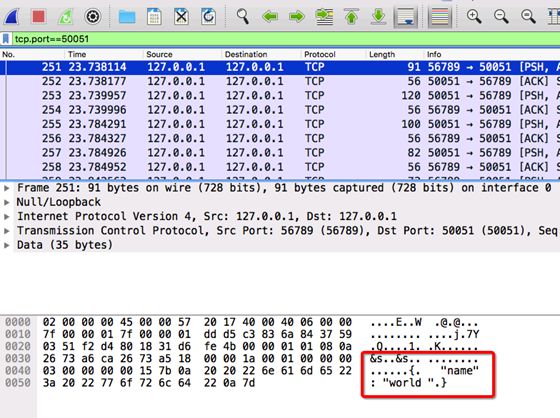Image resolution: width=560 pixels, height=418 pixels.
Task: Save the capture file
Action: tap(154, 16)
